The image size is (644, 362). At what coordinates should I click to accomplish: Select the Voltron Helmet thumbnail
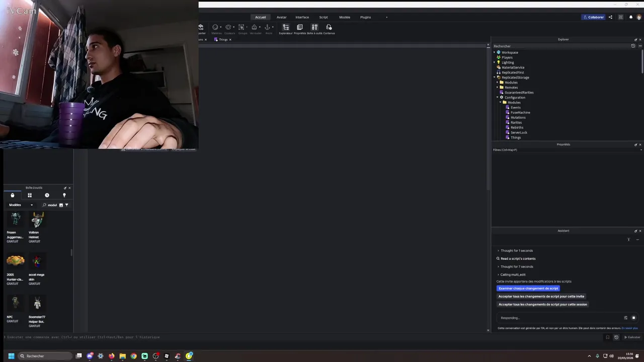(37, 220)
